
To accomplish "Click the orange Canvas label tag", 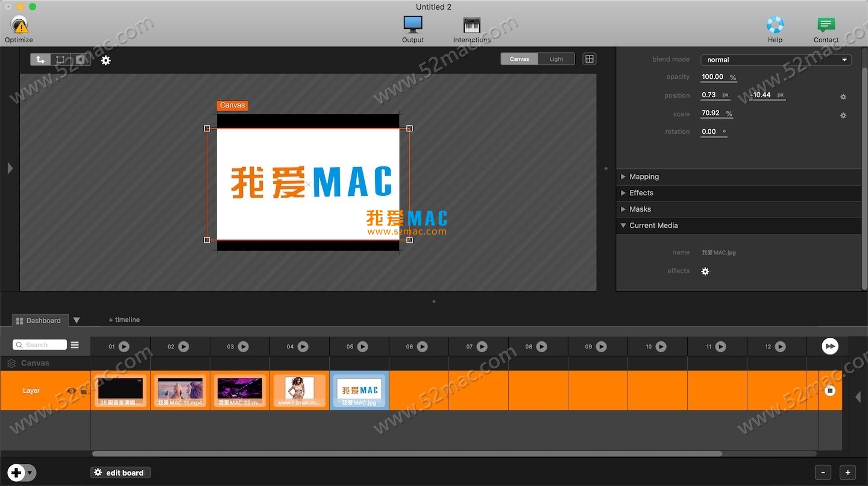I will 233,106.
